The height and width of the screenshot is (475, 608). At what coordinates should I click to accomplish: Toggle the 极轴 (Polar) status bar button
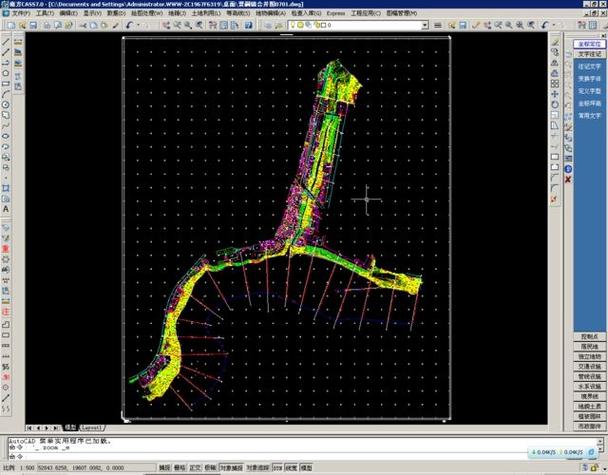(210, 468)
